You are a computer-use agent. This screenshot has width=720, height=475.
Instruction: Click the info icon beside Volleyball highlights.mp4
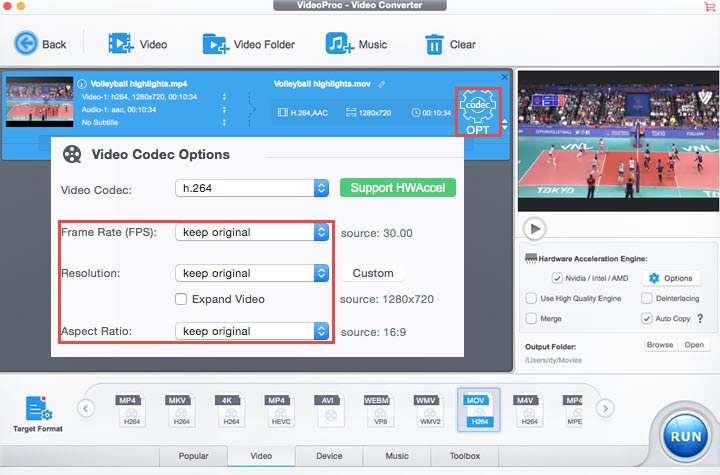click(x=82, y=84)
